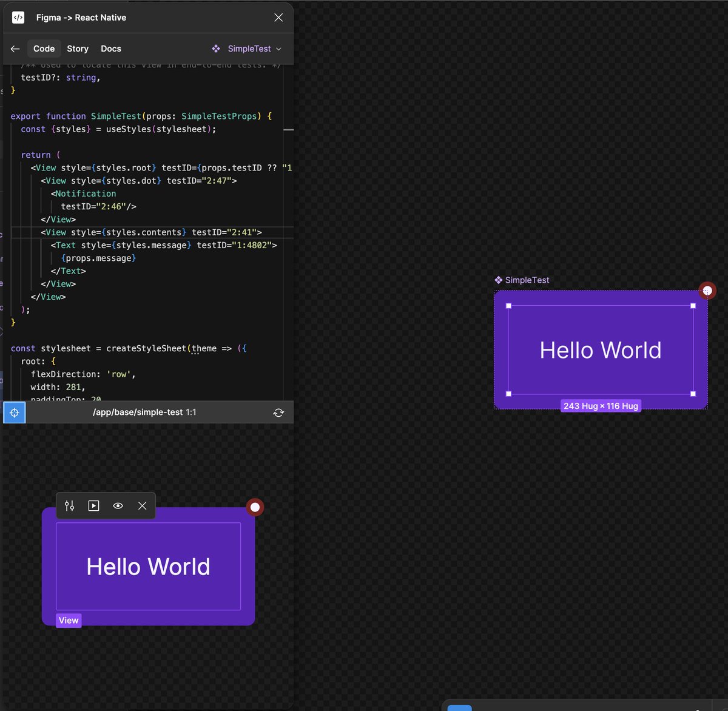Screen dimensions: 728x711
Task: Click Hello World text in the preview card
Action: pyautogui.click(x=148, y=567)
